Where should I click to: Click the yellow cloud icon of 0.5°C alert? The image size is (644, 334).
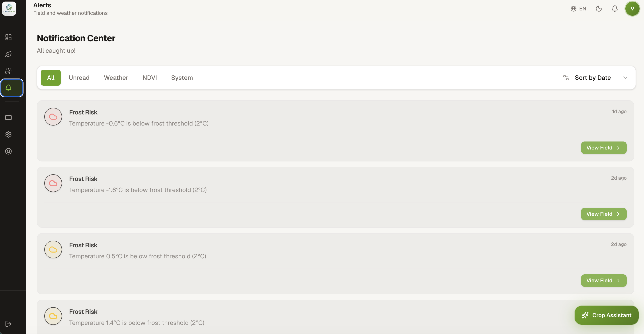[53, 250]
